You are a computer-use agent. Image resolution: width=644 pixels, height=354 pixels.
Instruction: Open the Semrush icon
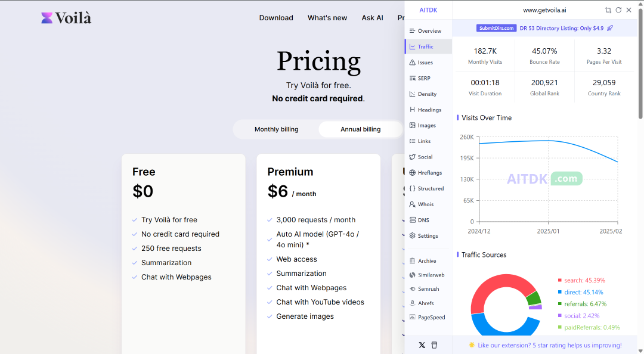[x=413, y=289]
